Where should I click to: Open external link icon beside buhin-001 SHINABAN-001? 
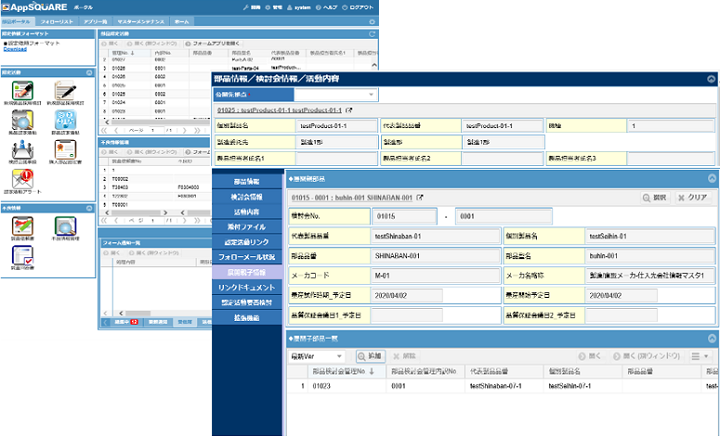[x=421, y=198]
